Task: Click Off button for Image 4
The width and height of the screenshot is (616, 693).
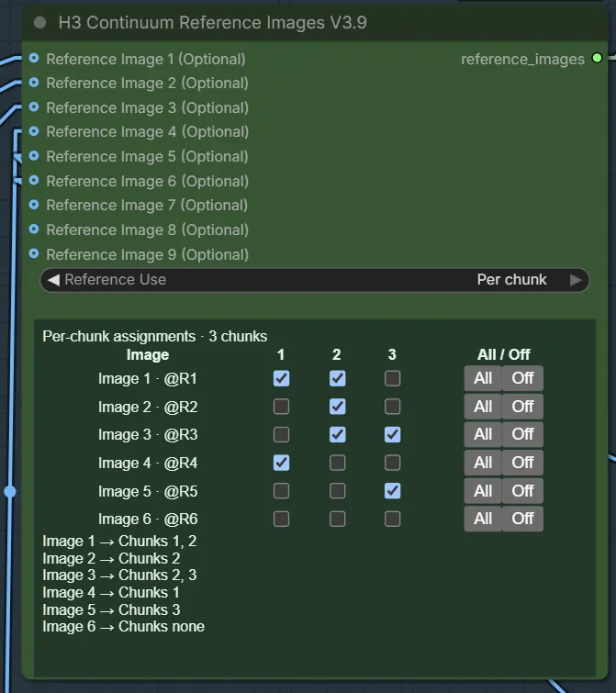Action: (522, 463)
